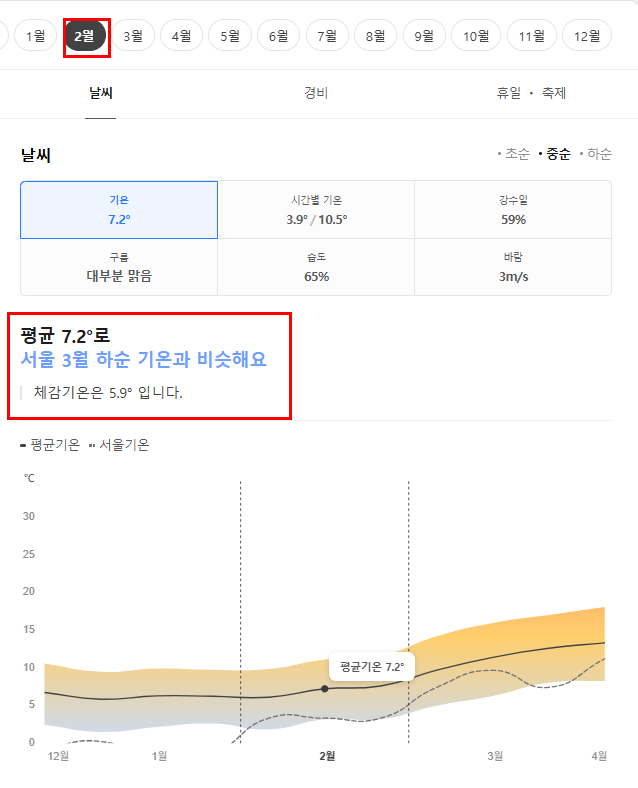This screenshot has width=638, height=788.
Task: Click the data point on the average line
Action: 325,688
